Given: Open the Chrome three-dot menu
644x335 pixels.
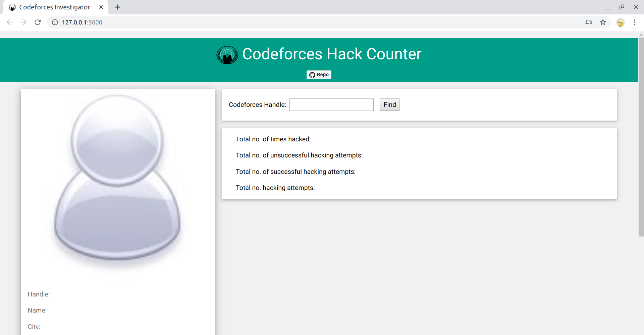Looking at the screenshot, I should [x=634, y=22].
